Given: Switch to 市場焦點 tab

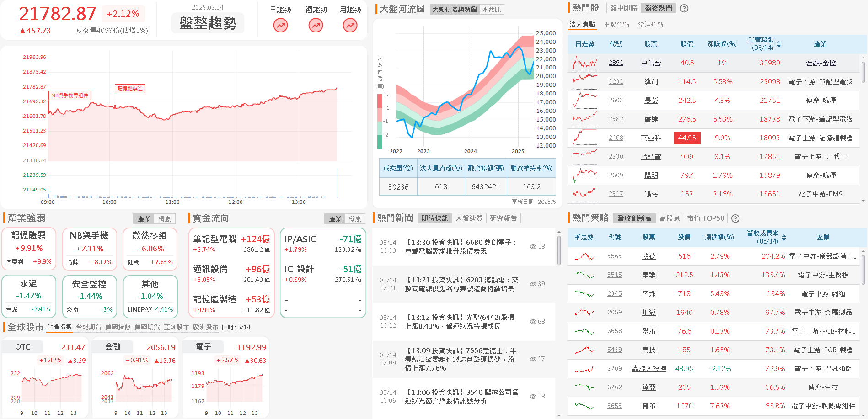Looking at the screenshot, I should click(x=616, y=25).
